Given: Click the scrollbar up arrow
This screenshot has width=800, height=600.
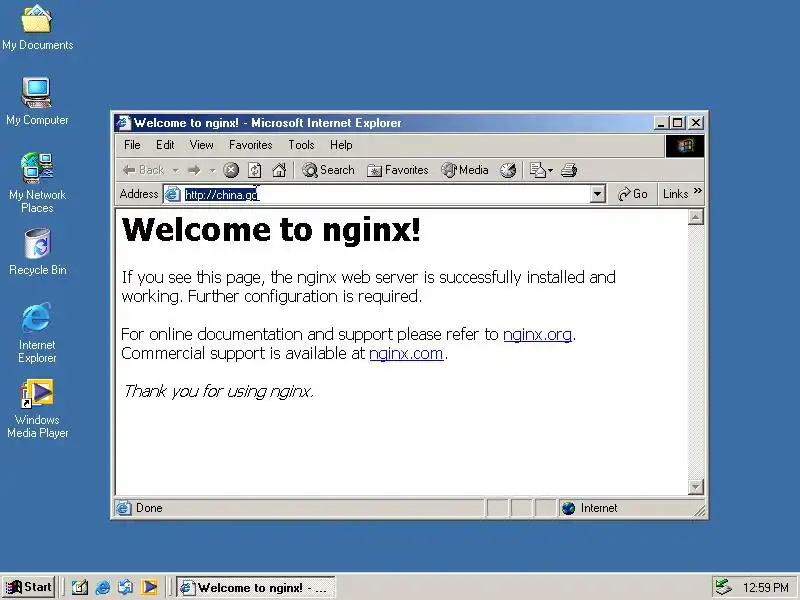Looking at the screenshot, I should (x=695, y=217).
